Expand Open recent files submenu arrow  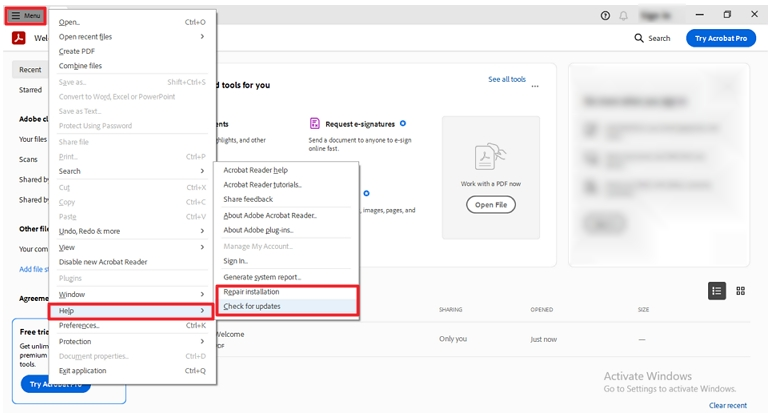coord(202,37)
